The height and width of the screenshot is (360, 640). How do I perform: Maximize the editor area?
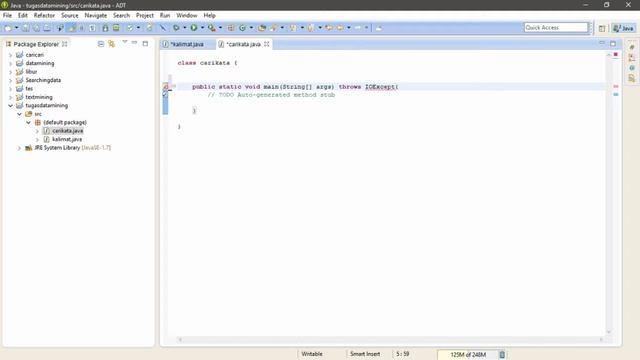[x=613, y=43]
